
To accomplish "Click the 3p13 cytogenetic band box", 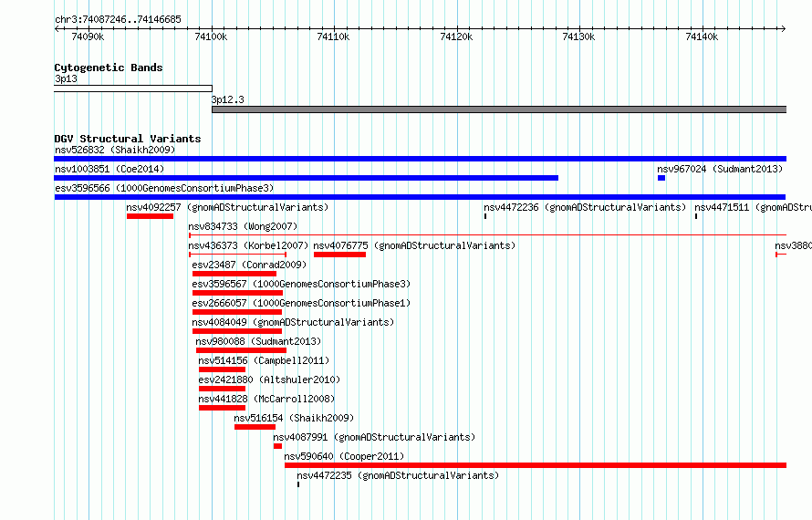I will [x=133, y=88].
